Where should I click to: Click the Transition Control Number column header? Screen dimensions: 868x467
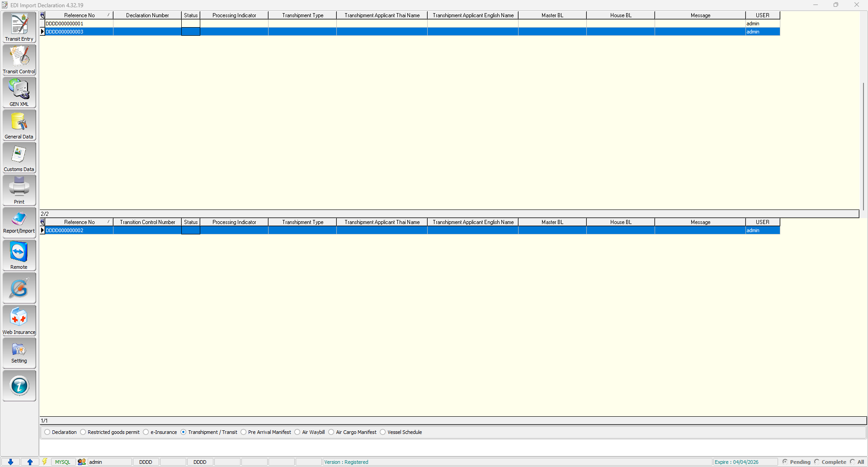tap(147, 222)
